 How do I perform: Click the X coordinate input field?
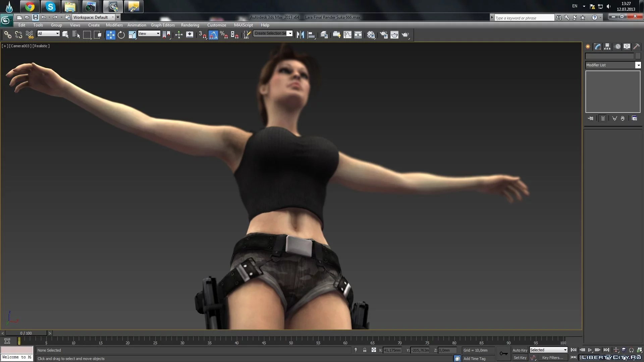[x=392, y=350]
